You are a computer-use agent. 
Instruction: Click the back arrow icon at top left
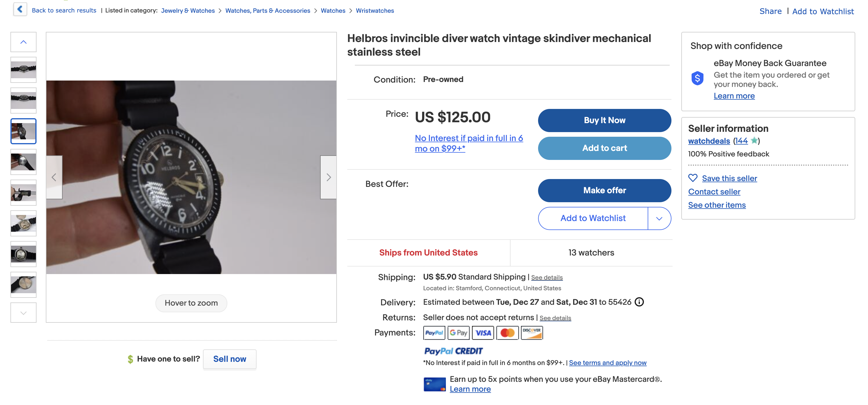(x=20, y=10)
